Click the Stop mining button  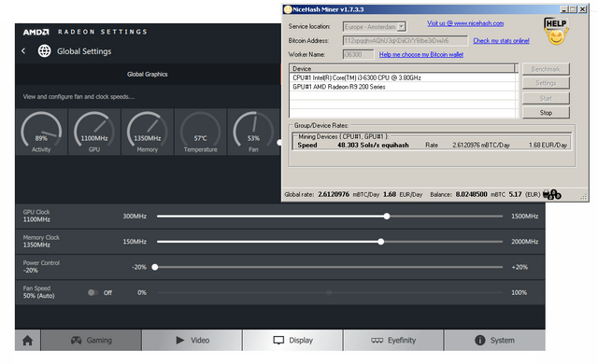coord(546,113)
